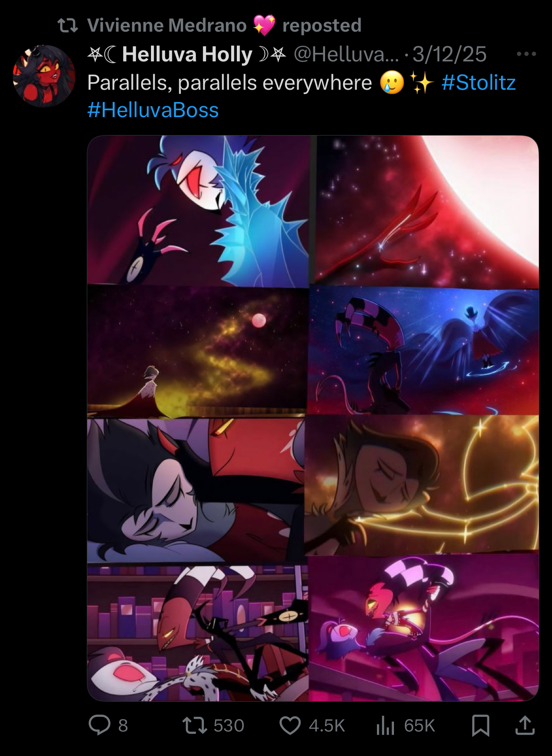Open Helluva Holly's profile avatar
This screenshot has width=552, height=756.
tap(44, 76)
